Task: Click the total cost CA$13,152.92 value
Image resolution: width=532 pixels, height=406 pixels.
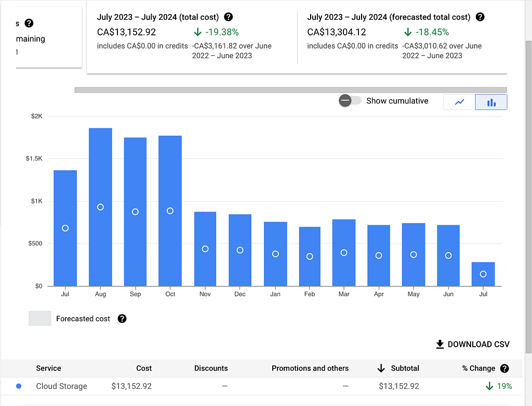Action: [x=126, y=32]
